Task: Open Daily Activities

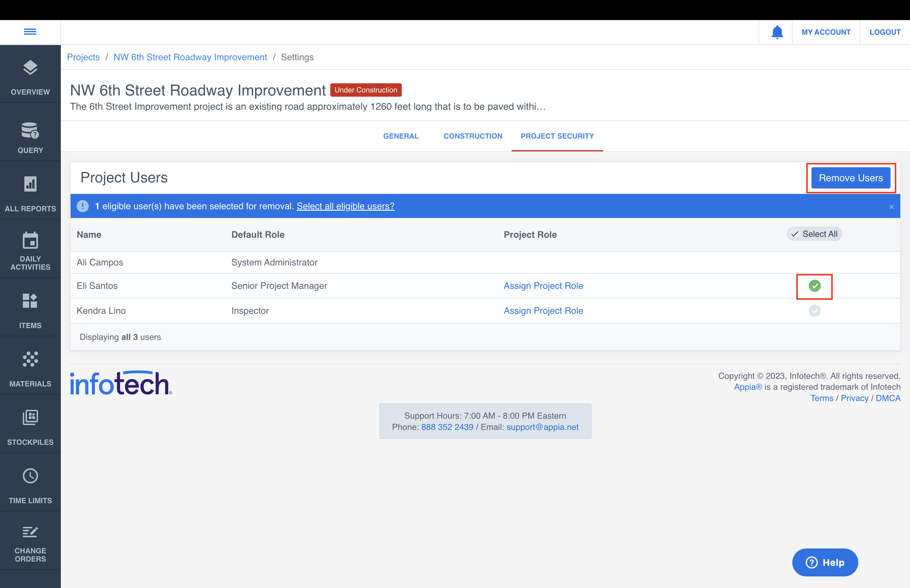Action: coord(30,250)
